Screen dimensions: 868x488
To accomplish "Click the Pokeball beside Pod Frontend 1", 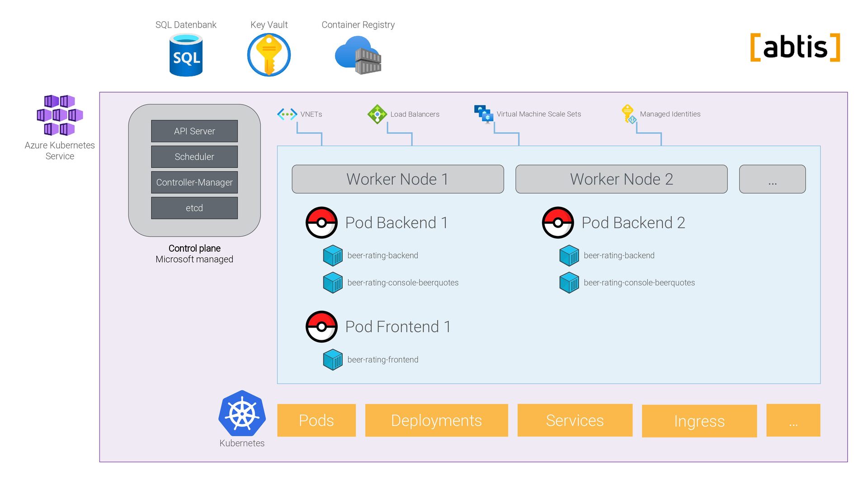I will point(321,327).
